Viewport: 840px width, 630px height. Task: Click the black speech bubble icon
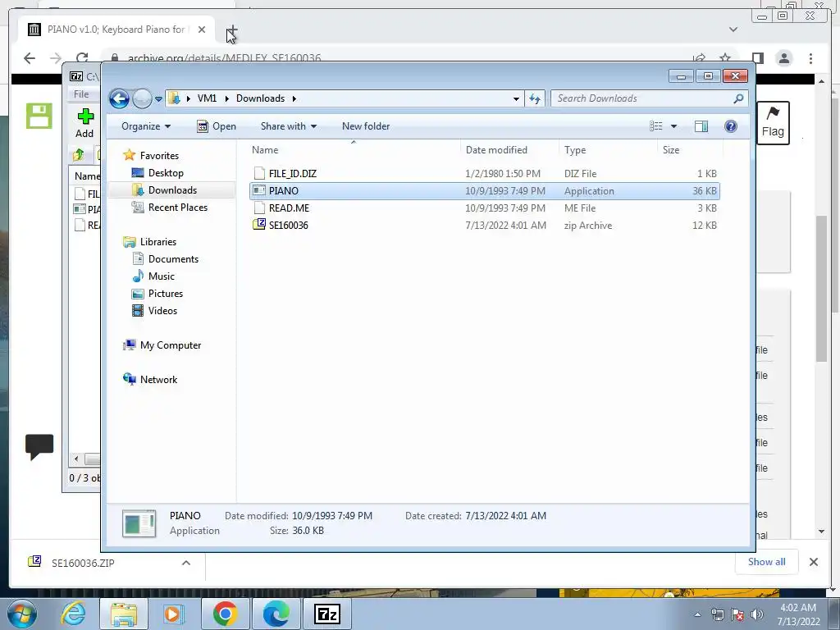39,446
